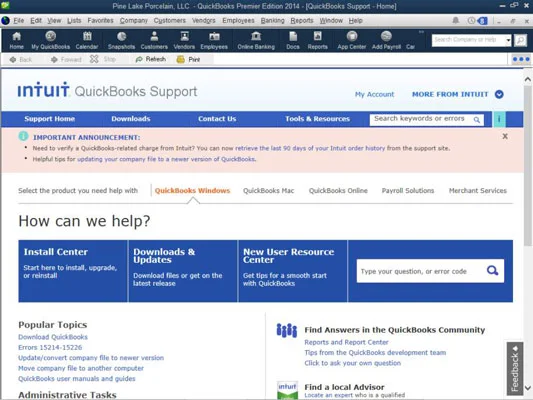Screen dimensions: 533x400
Task: Open the Search Company or Help dropdown arrow
Action: coord(508,40)
